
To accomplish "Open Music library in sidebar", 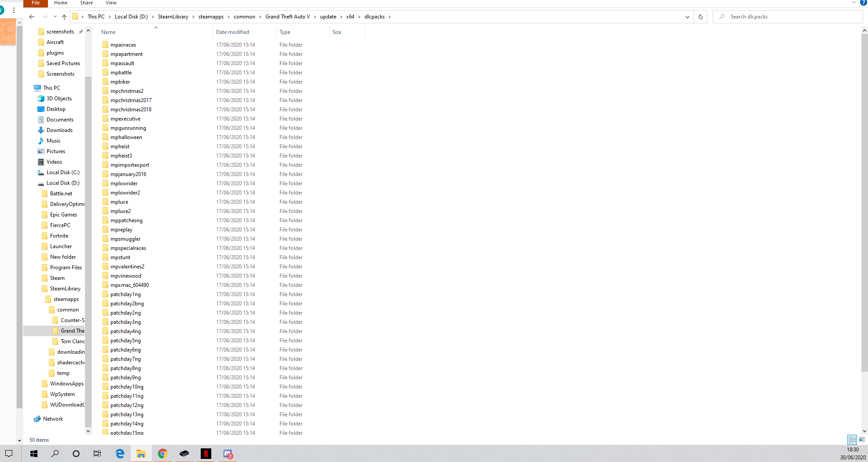I will point(54,141).
